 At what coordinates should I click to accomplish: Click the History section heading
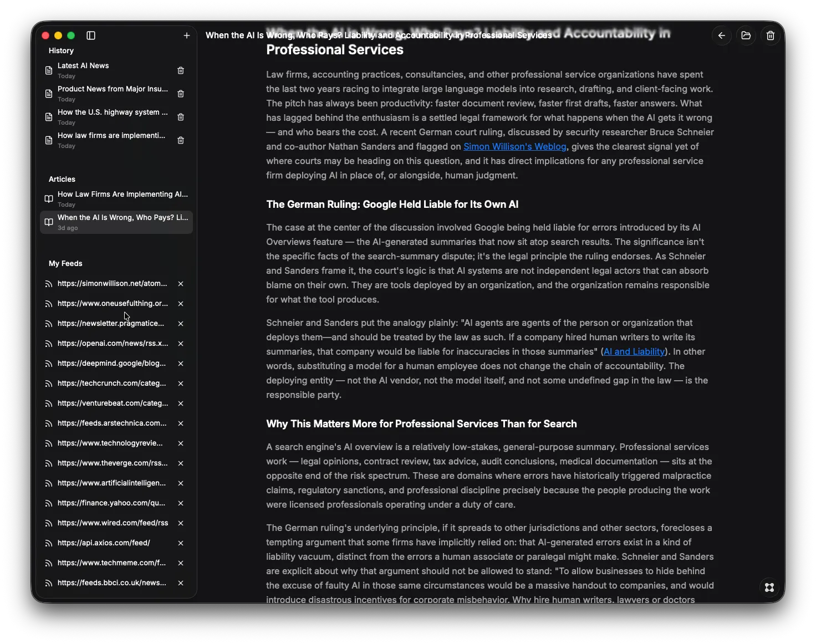(61, 50)
